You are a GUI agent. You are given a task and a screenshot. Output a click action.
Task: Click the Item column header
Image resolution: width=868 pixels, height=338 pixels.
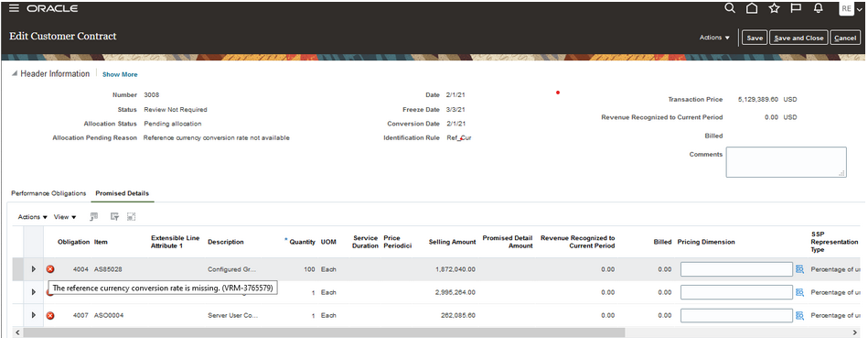tap(101, 242)
